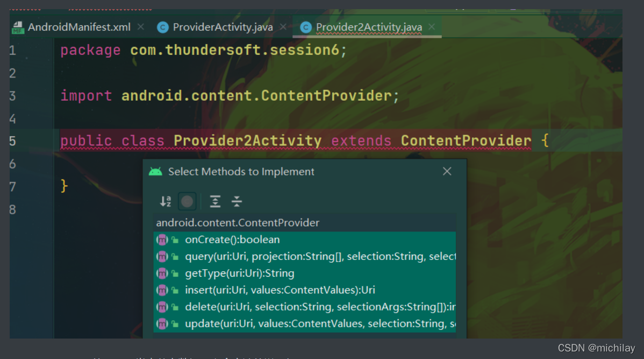The height and width of the screenshot is (359, 644).
Task: Click the extends keyword on line 5
Action: pyautogui.click(x=361, y=141)
